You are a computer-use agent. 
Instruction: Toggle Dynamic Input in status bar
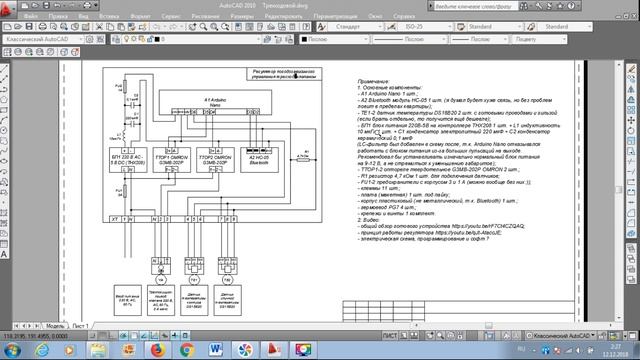(x=164, y=336)
